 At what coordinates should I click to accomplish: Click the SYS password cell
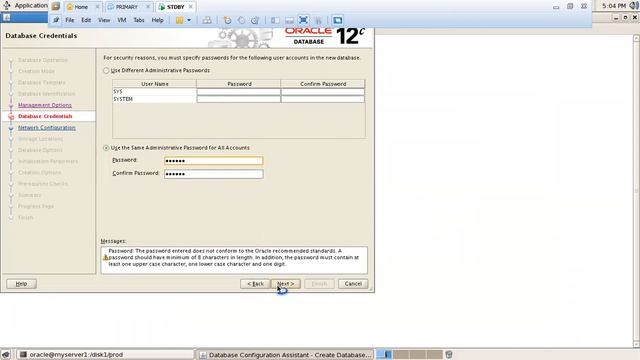(x=238, y=92)
